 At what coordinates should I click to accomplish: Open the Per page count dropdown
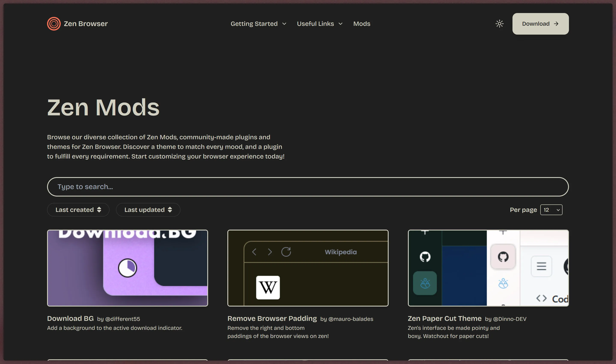click(551, 210)
